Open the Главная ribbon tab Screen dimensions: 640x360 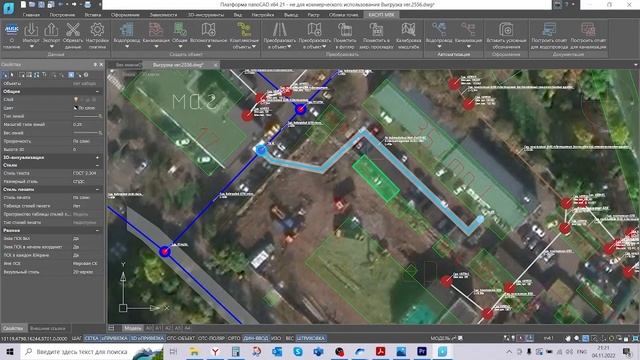coord(31,15)
